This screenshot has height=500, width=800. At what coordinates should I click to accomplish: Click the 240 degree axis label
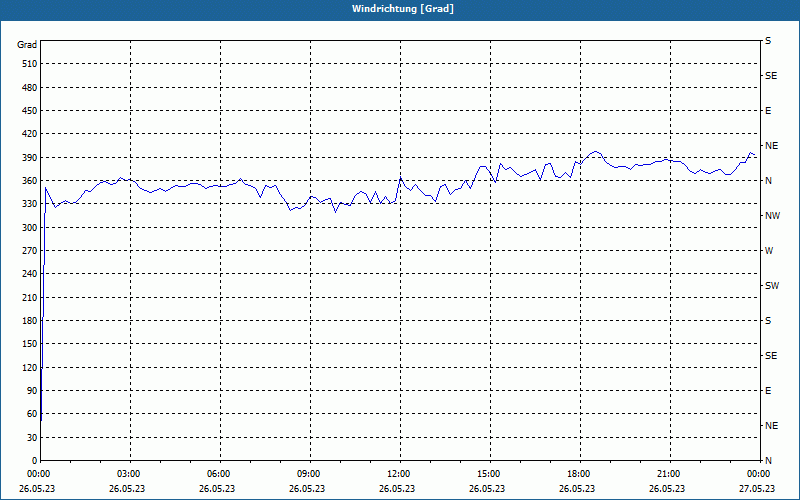coord(30,274)
